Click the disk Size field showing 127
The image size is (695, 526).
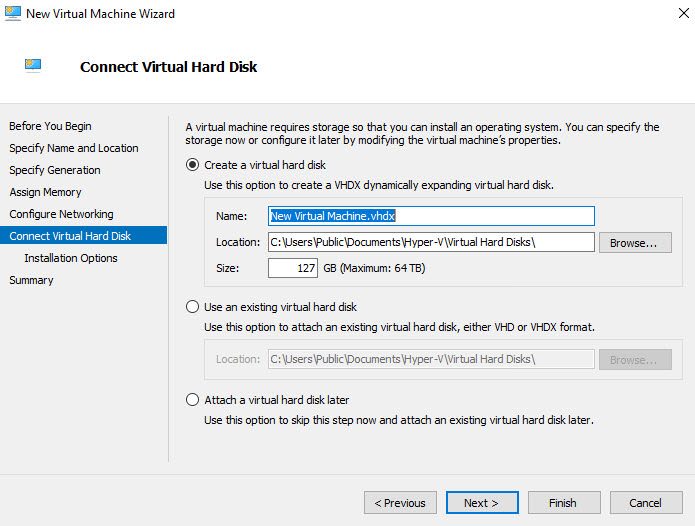point(293,268)
